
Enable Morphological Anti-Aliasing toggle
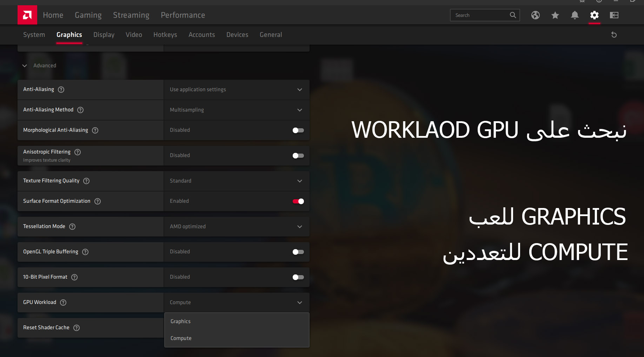(298, 130)
